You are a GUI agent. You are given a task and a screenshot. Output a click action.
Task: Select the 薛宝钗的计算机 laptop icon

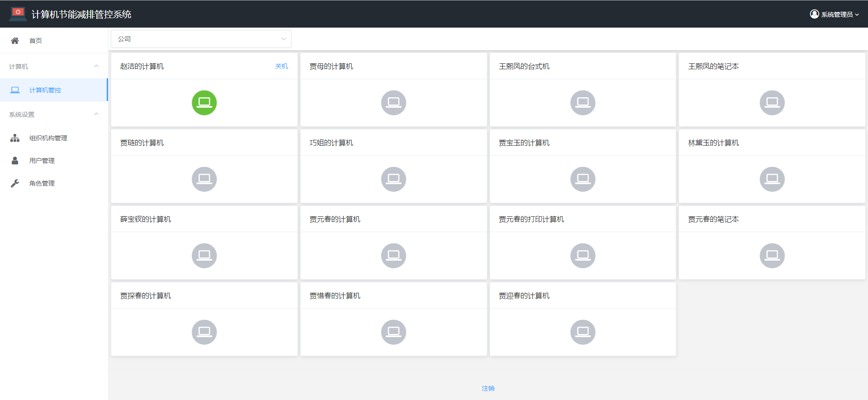tap(204, 256)
